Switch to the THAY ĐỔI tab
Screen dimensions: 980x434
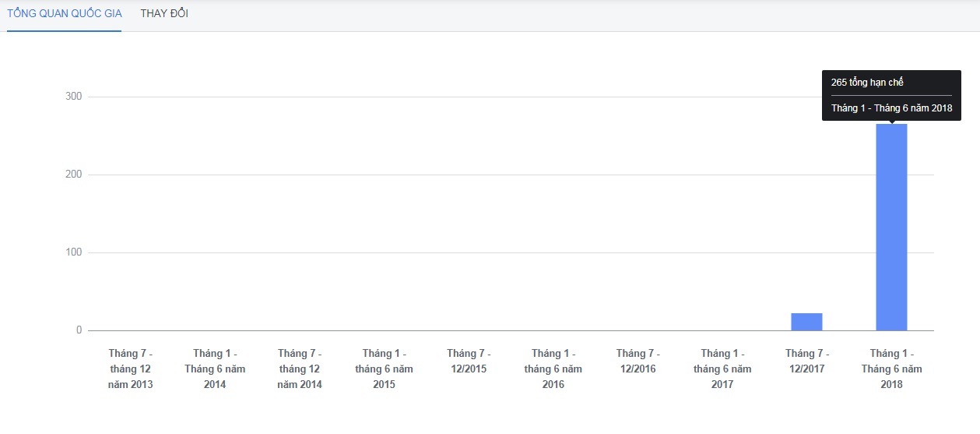(164, 14)
